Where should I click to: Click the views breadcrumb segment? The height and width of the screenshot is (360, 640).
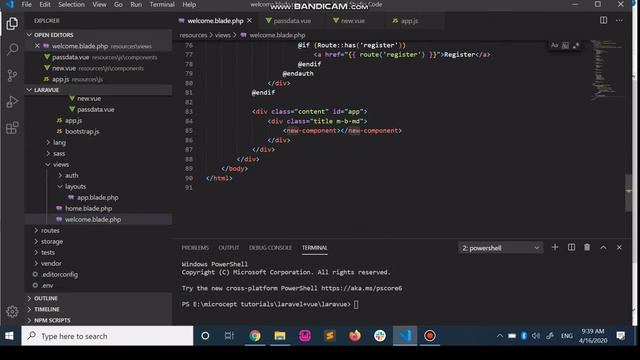pyautogui.click(x=223, y=35)
